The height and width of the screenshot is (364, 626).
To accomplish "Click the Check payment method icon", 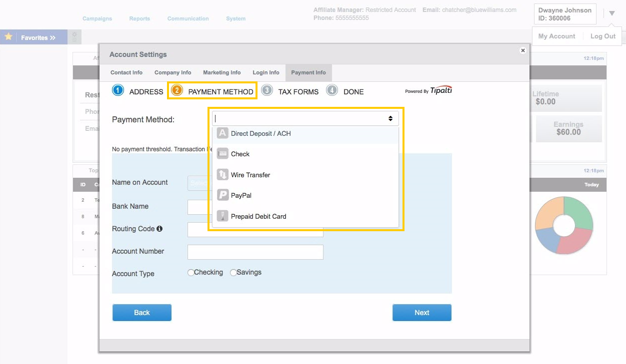I will (222, 153).
